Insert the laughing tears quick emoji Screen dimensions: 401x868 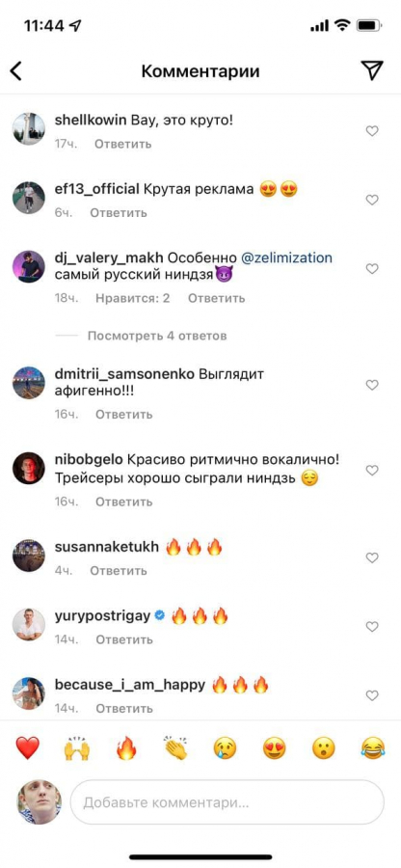372,748
